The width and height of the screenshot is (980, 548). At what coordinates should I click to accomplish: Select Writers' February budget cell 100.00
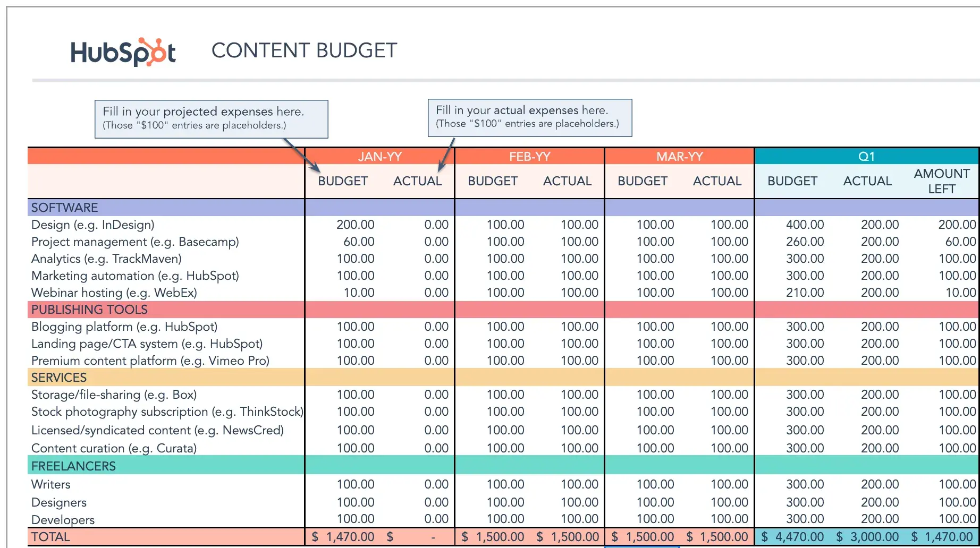click(505, 484)
